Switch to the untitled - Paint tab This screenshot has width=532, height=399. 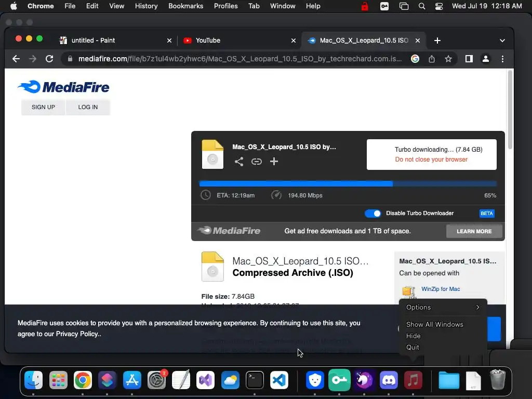[x=93, y=41]
